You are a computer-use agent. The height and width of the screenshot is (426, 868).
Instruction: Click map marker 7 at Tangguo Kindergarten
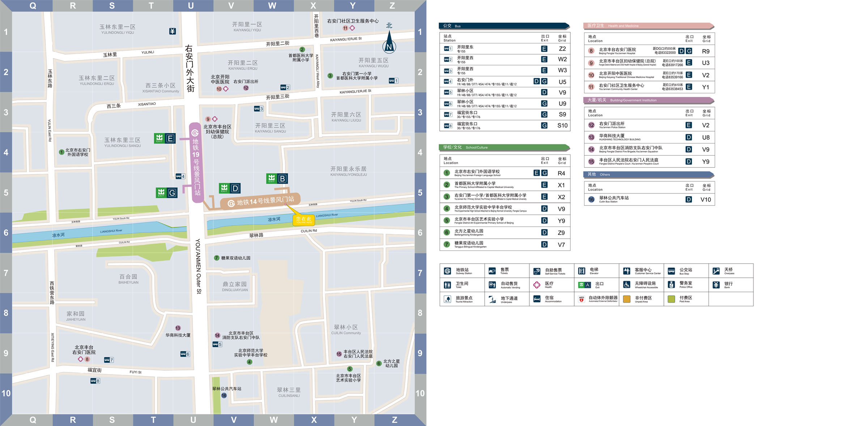click(216, 258)
